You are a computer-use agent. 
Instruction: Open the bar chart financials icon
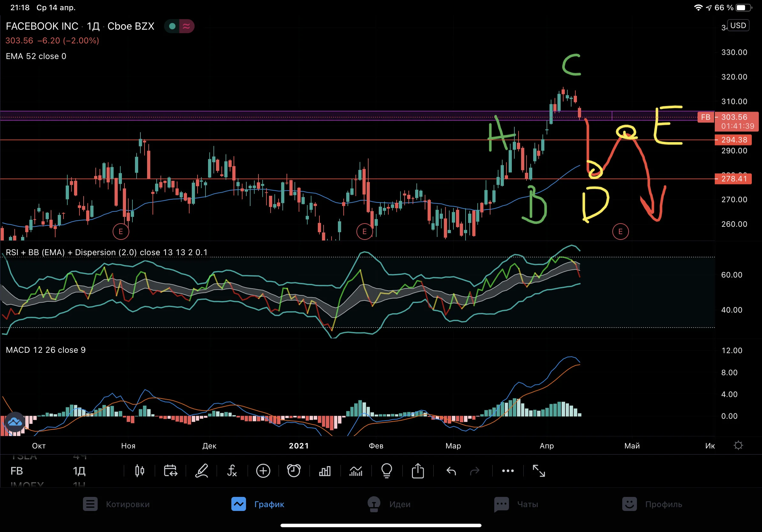(x=325, y=471)
